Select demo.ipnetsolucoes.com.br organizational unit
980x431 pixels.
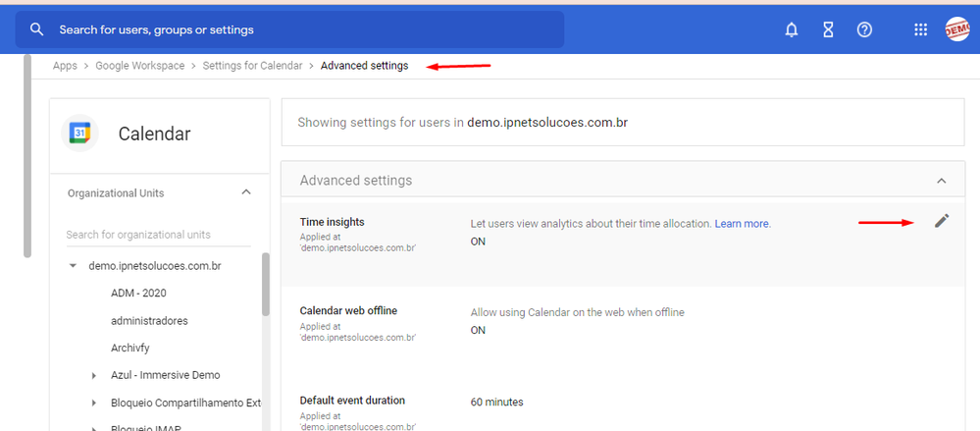pos(155,266)
